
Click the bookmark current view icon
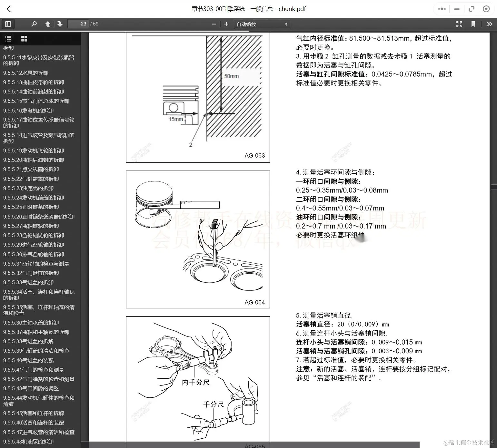[473, 24]
